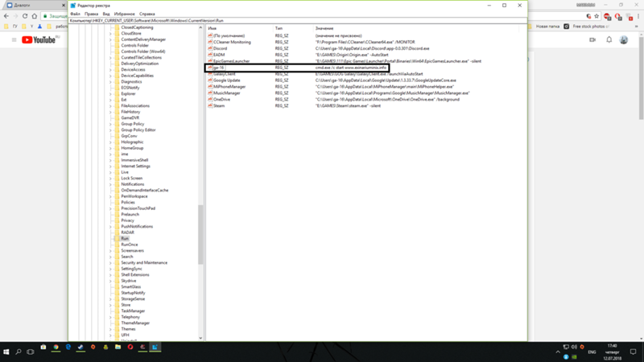The image size is (644, 362).
Task: Bookmark the page with star icon
Action: tap(597, 16)
